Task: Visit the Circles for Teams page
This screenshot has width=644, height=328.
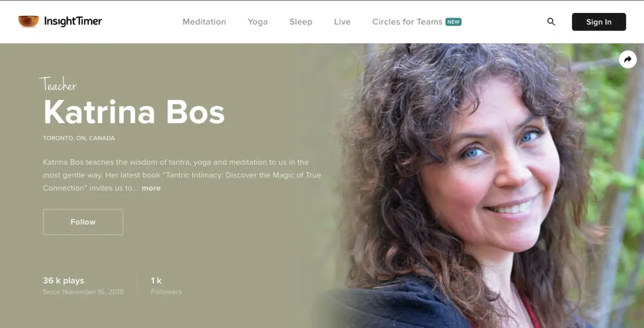Action: 407,22
